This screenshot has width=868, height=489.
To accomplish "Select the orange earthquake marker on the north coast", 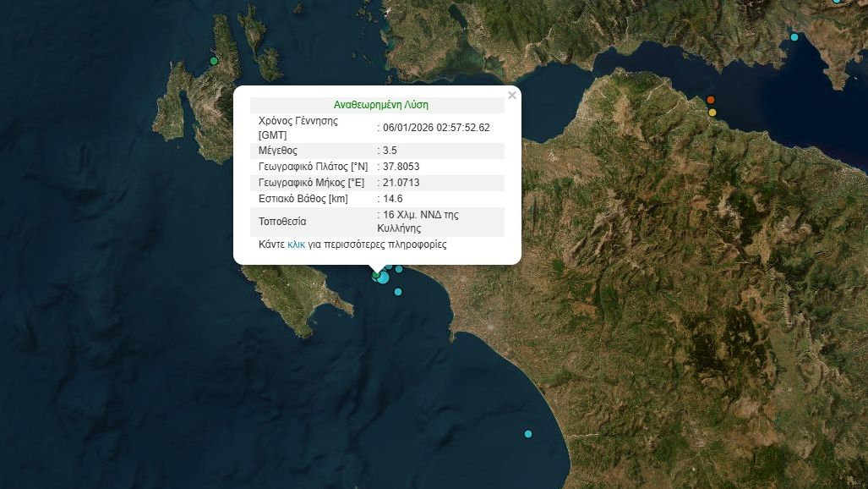I will [711, 100].
